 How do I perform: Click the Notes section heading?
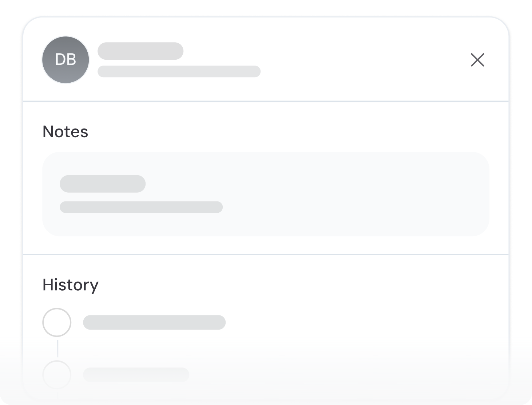coord(65,131)
